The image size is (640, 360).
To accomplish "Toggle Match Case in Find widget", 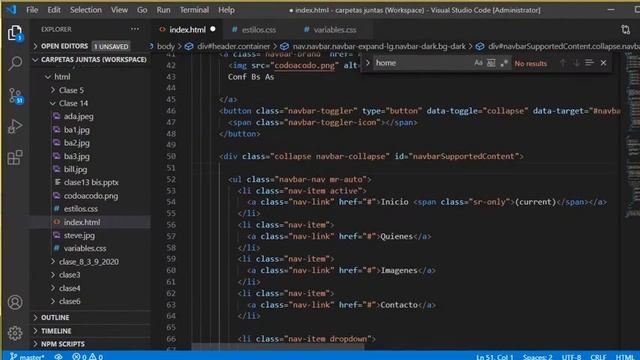I will pos(478,63).
